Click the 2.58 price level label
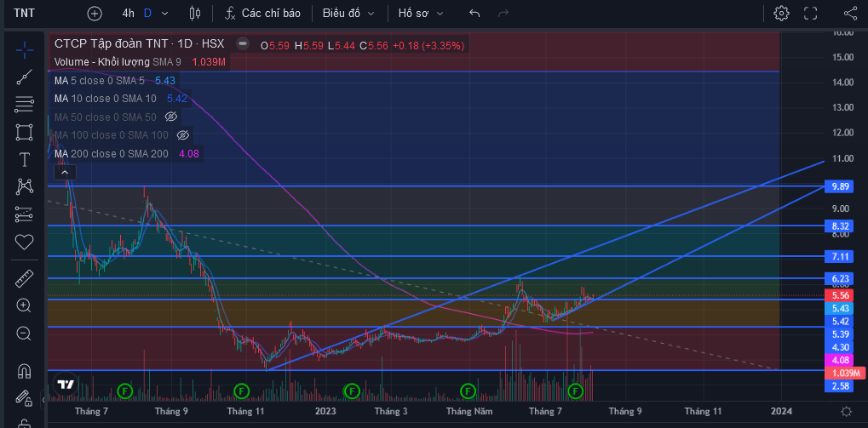 pos(839,386)
